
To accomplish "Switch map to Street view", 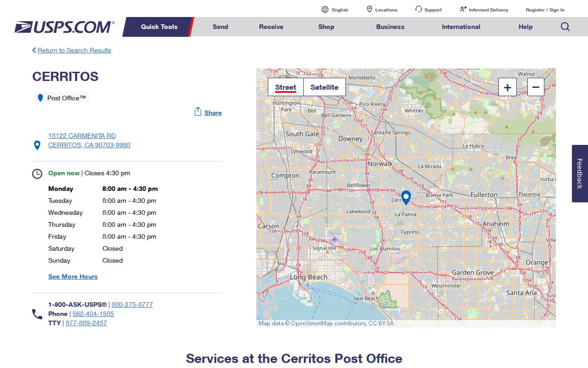I will point(286,87).
